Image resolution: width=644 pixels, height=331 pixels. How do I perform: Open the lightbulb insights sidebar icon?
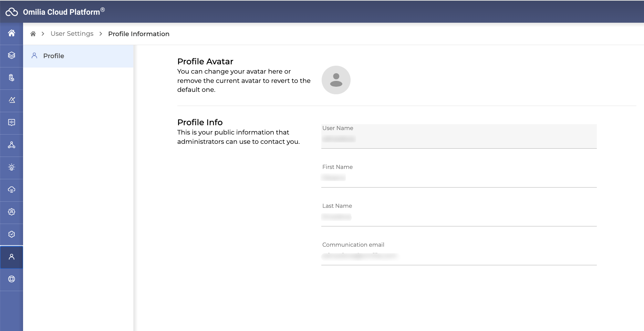click(12, 167)
